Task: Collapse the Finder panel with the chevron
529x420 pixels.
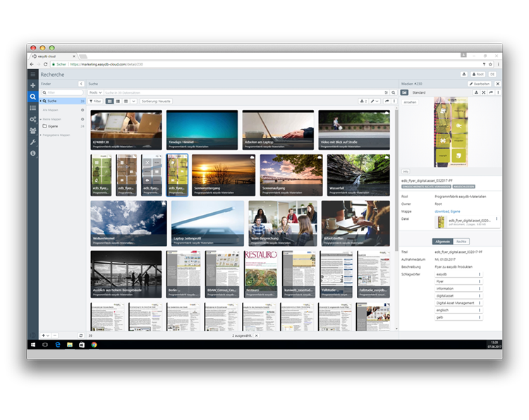Action: pyautogui.click(x=81, y=84)
